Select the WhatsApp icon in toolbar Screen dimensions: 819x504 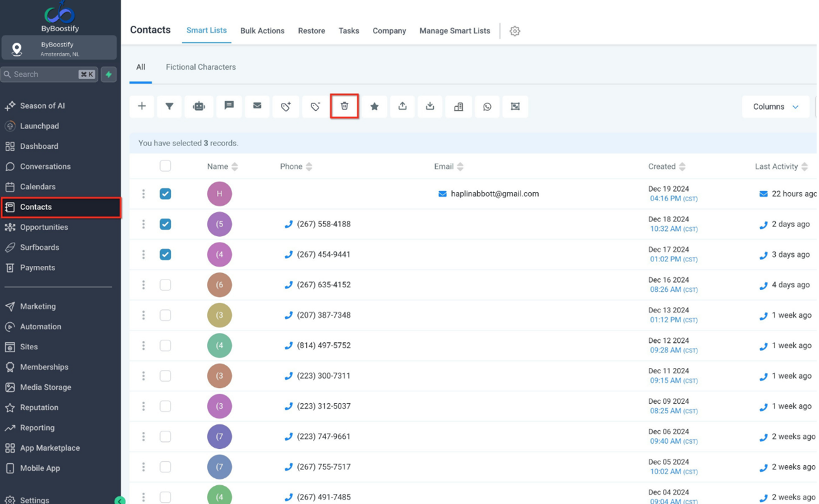click(x=487, y=107)
